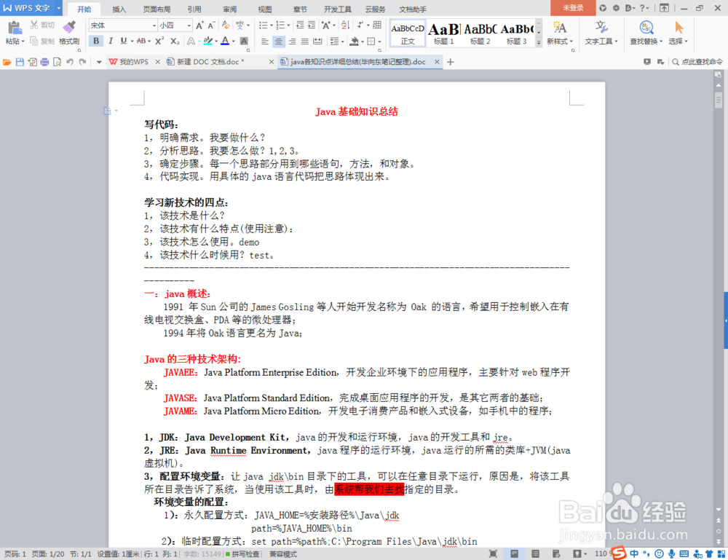Open the bullet list dropdown arrow
Viewport: 728px width, 560px height.
[x=272, y=25]
